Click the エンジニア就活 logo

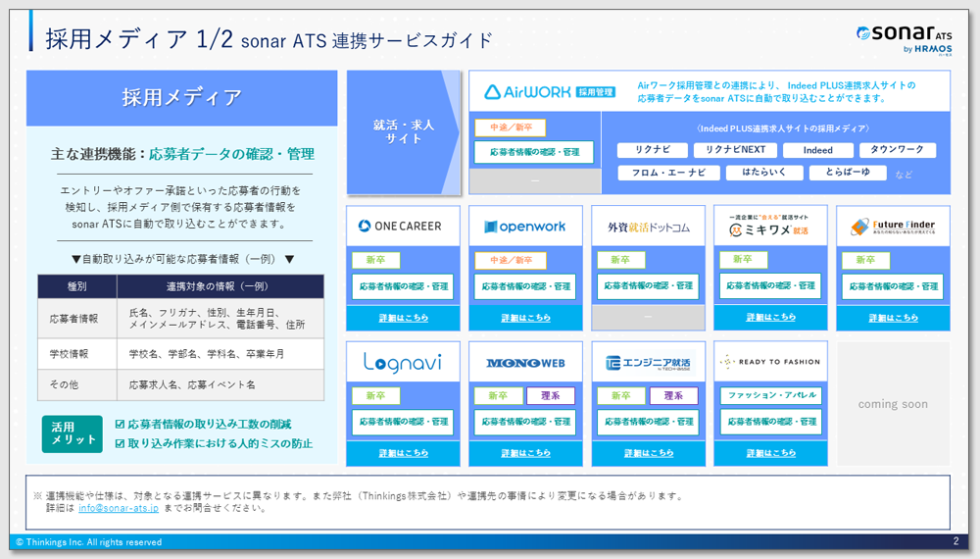coord(648,363)
